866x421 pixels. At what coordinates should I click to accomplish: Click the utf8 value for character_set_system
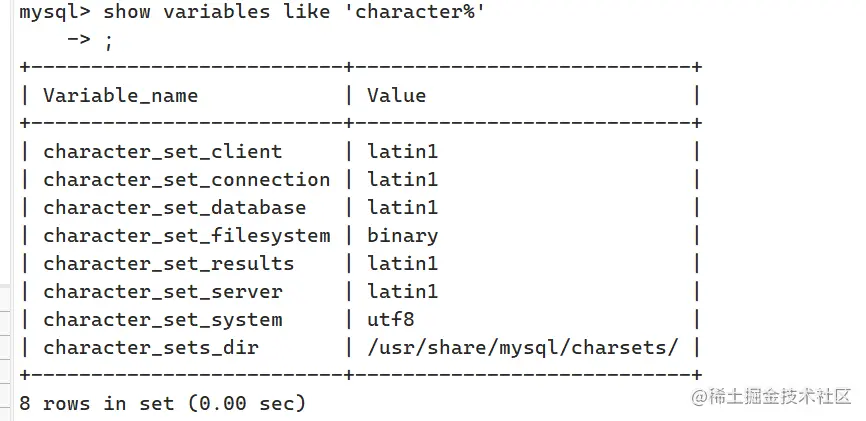pyautogui.click(x=390, y=320)
